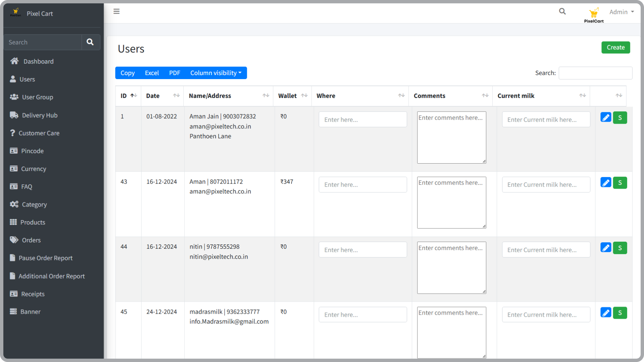This screenshot has width=644, height=362.
Task: Sort table by Comments column
Action: pyautogui.click(x=450, y=96)
